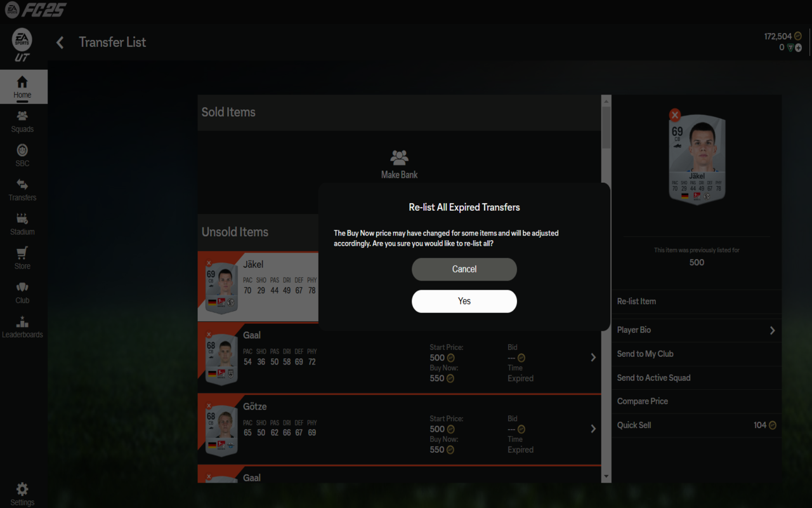The width and height of the screenshot is (812, 508).
Task: Expand Götze row with chevron arrow
Action: click(593, 429)
